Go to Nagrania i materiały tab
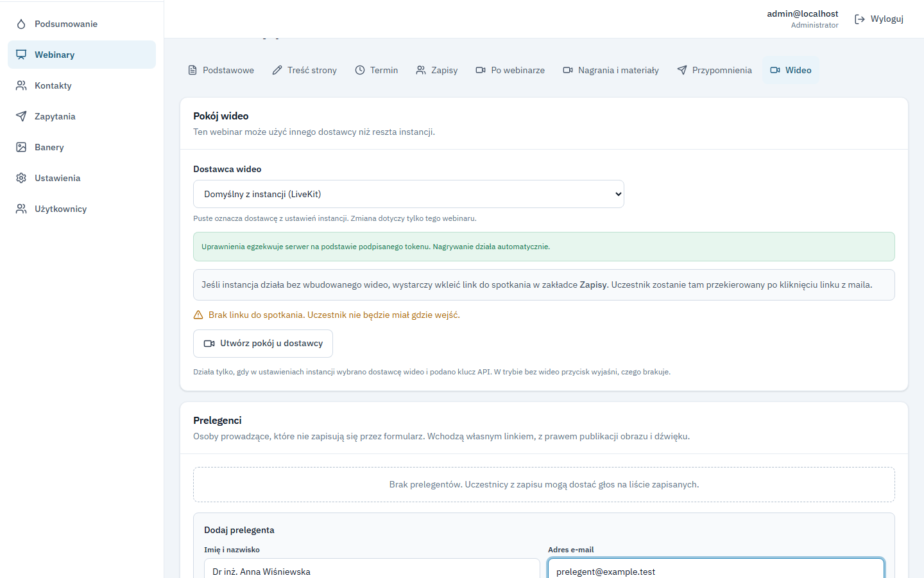 (611, 70)
